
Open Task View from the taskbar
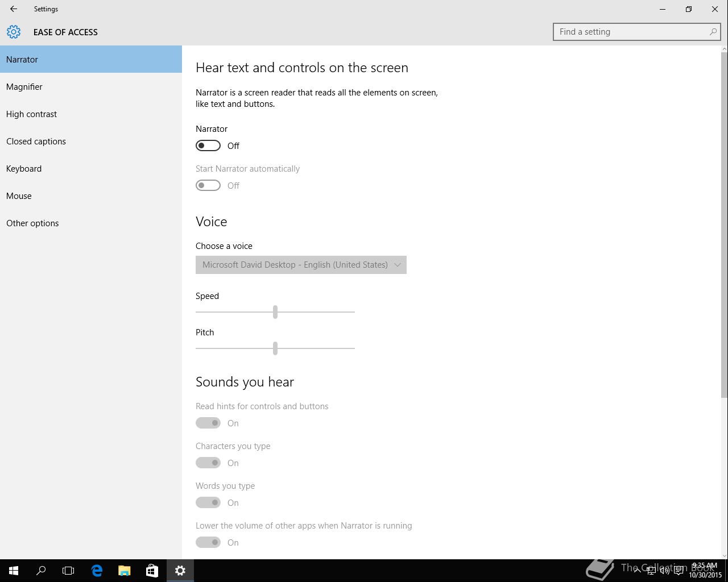coord(68,571)
